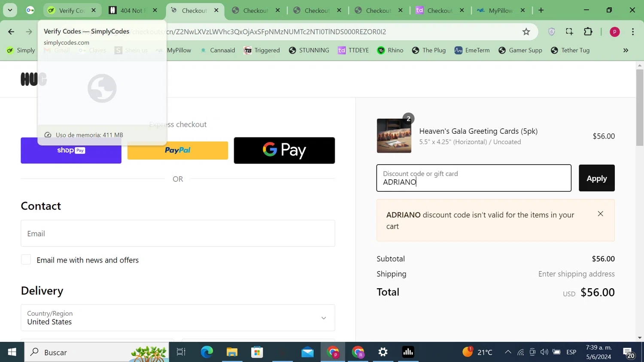Open the battery icon in the tray

[556, 352]
